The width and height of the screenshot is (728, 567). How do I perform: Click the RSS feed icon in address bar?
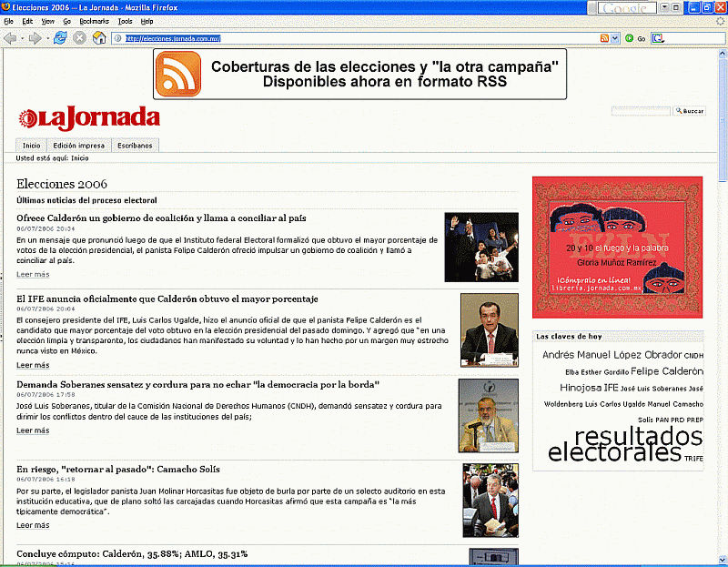(604, 38)
